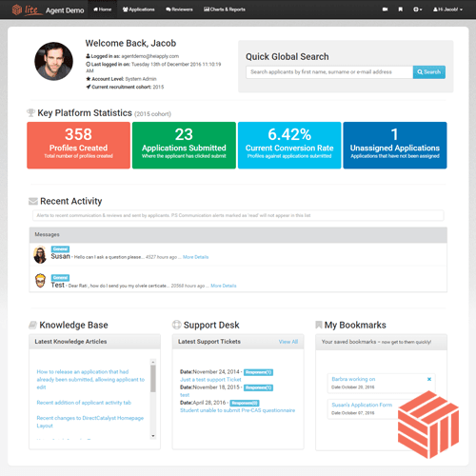Click the trophy icon beside Key Platform Statistics
The image size is (476, 476).
(30, 112)
